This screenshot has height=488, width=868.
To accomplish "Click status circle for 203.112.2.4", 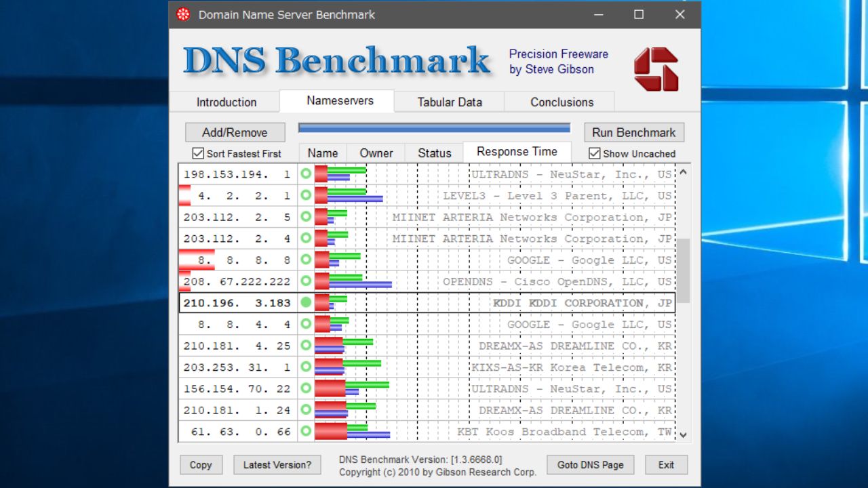I will (306, 239).
